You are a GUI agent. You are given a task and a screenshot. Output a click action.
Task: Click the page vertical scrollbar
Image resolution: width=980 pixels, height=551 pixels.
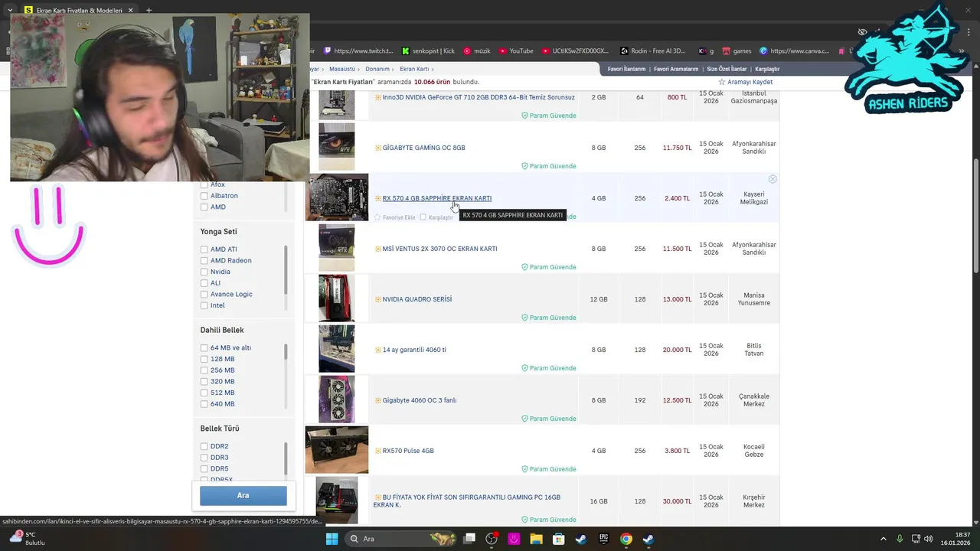[975, 214]
